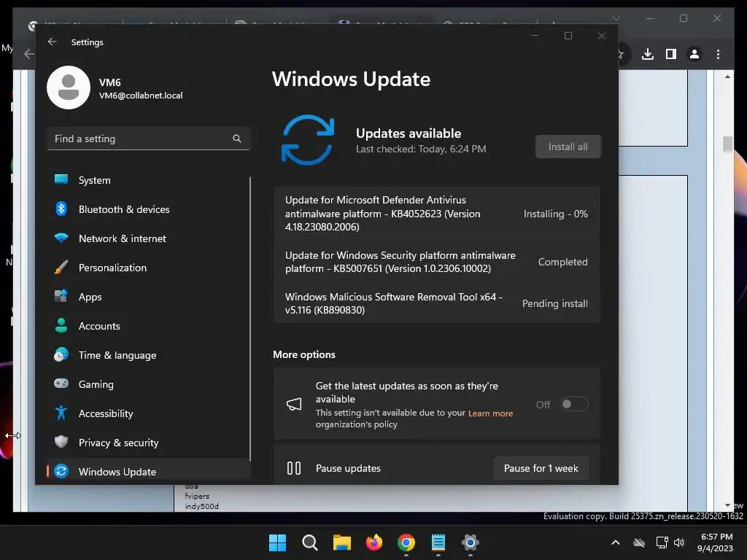Open Bluetooth & devices settings

pyautogui.click(x=148, y=209)
